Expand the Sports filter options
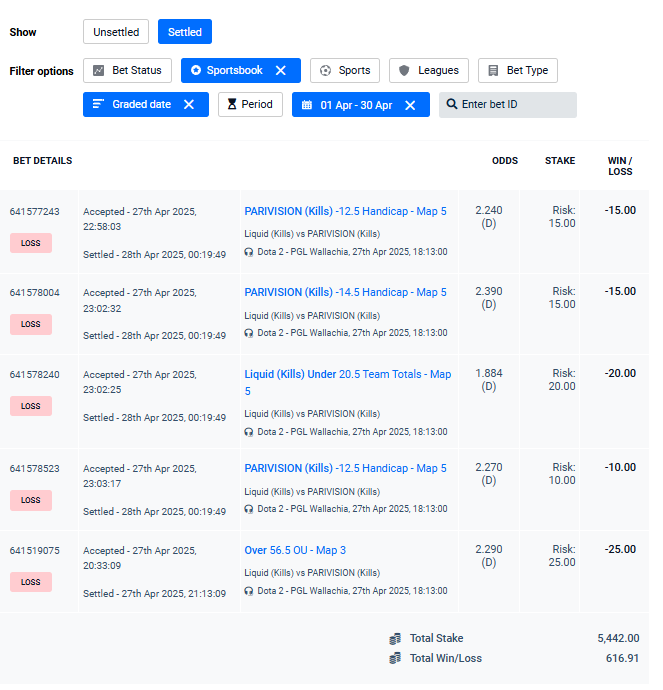This screenshot has height=690, width=663. [344, 70]
